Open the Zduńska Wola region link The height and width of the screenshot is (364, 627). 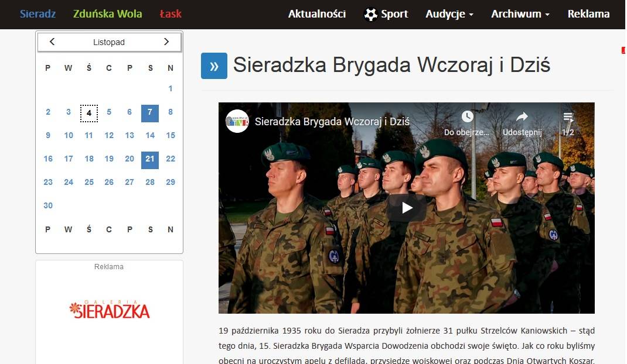coord(108,14)
